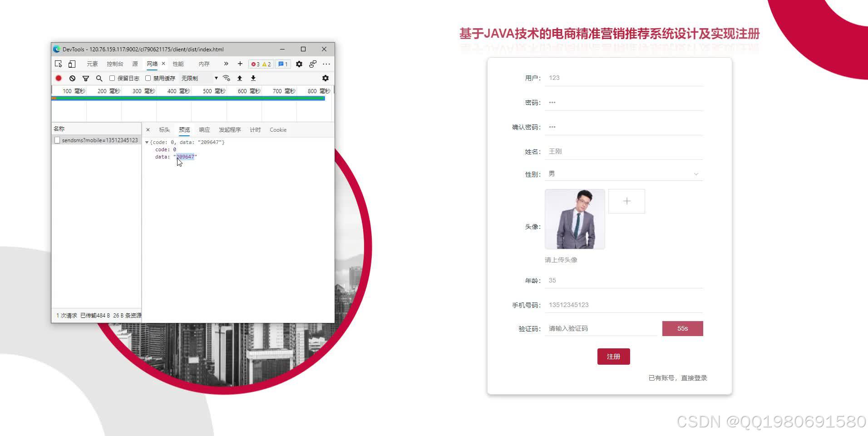Viewport: 868px width, 436px height.
Task: Collapse the JSON response object triangle
Action: 147,142
